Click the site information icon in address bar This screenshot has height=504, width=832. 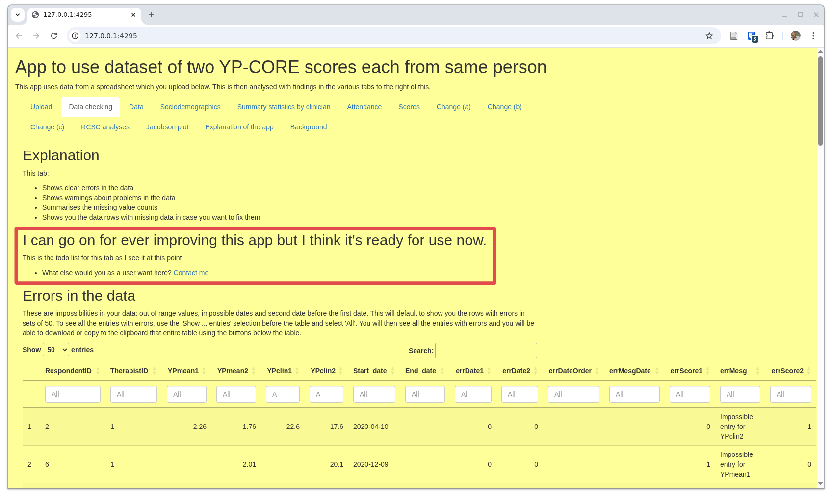tap(75, 36)
